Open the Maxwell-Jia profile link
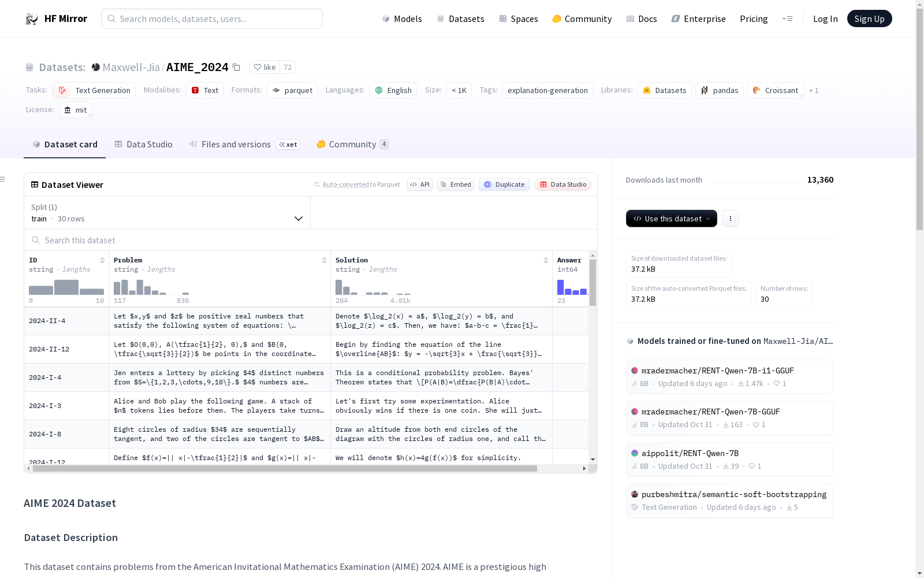The height and width of the screenshot is (578, 924). (x=131, y=67)
